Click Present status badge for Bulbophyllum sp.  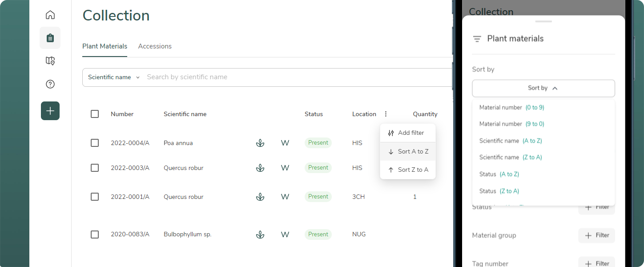(318, 235)
